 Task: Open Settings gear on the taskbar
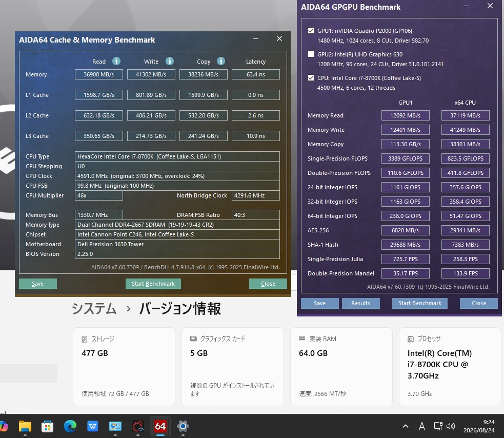(183, 426)
